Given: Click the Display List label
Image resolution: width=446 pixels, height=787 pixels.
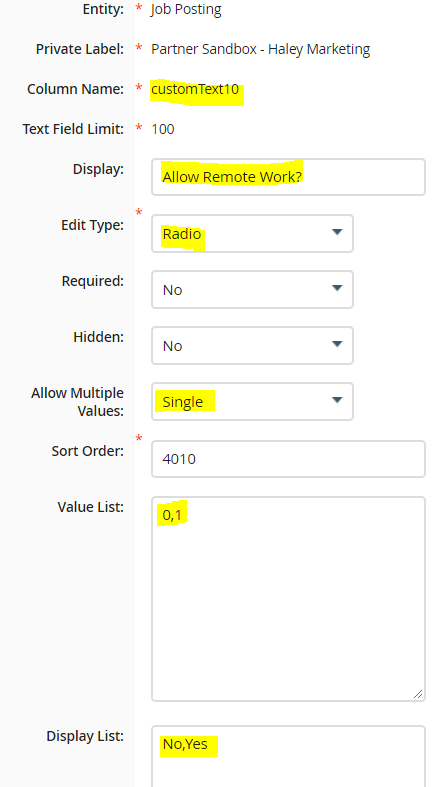Looking at the screenshot, I should pos(85,736).
